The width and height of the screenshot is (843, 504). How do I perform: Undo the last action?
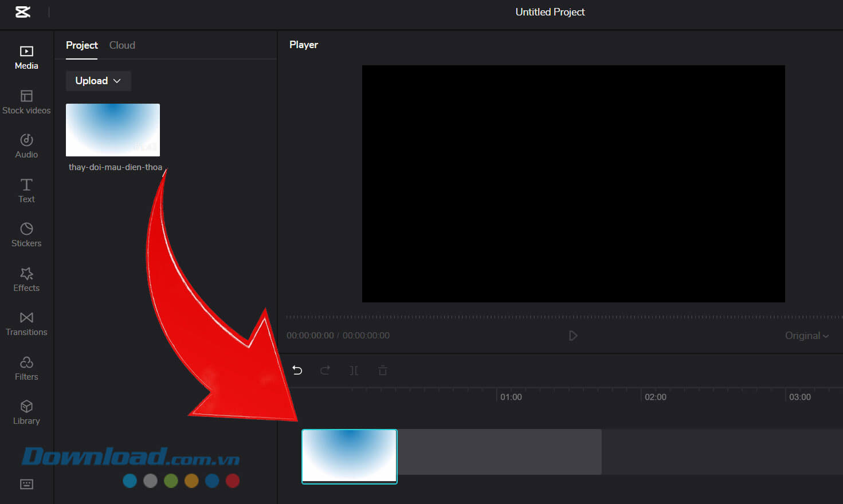297,371
